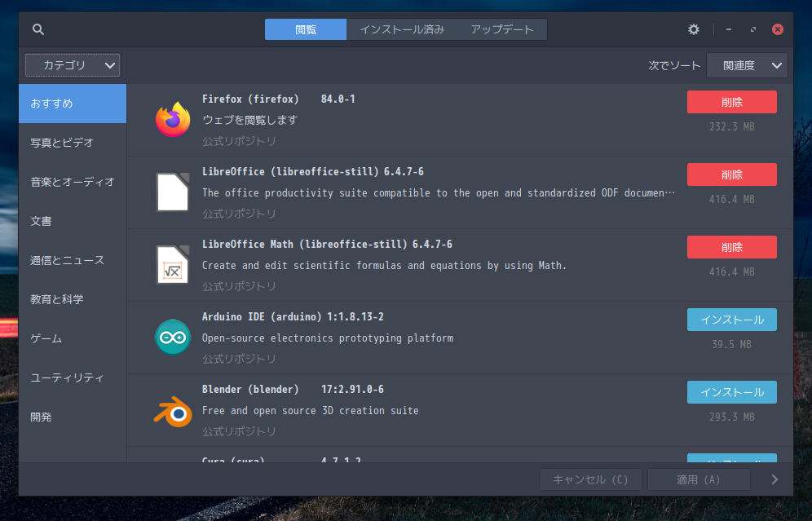
Task: Open the カテゴリ dropdown
Action: pos(73,65)
